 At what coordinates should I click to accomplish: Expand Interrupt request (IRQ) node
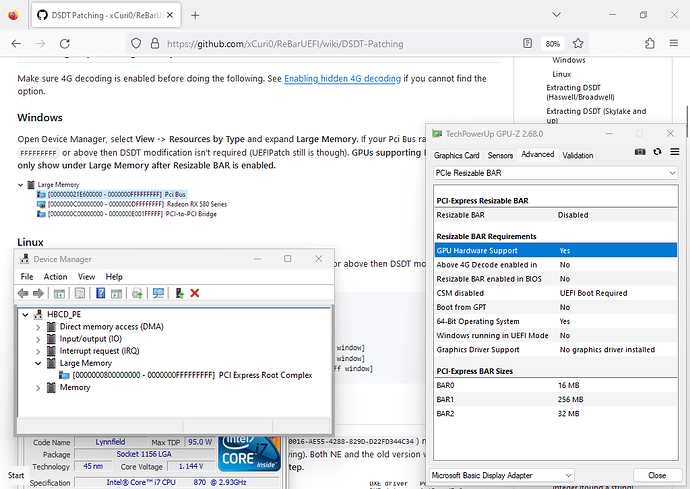point(38,351)
